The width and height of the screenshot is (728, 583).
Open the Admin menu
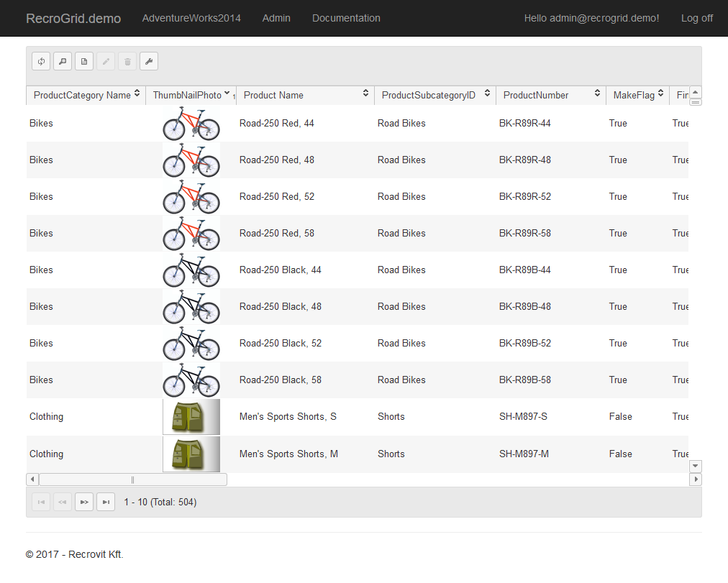(276, 18)
